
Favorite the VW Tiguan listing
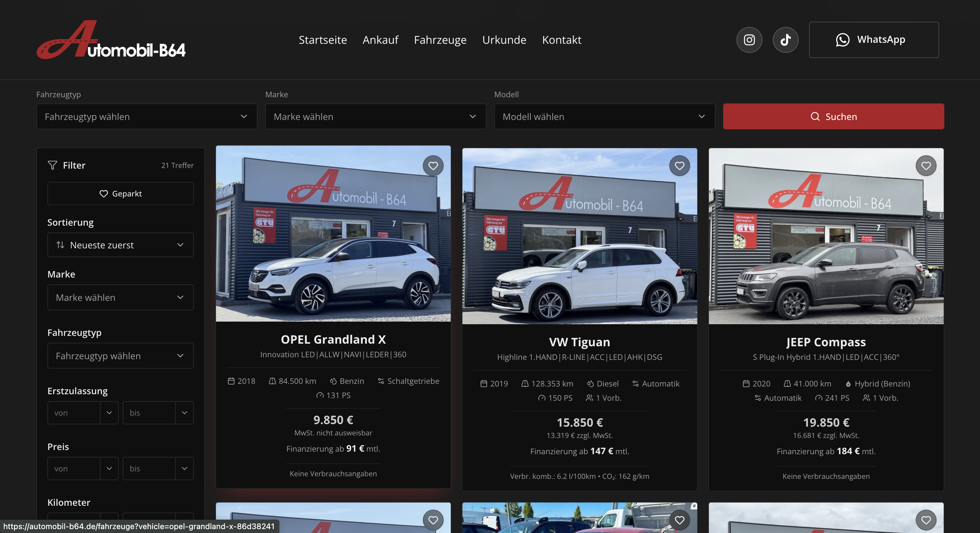coord(679,166)
